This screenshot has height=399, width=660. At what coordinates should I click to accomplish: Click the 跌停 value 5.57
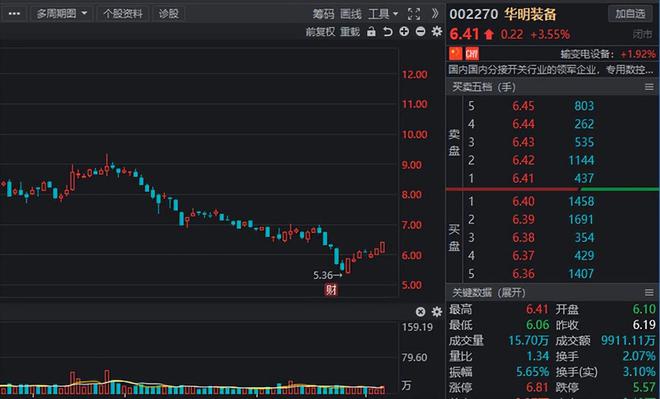tap(644, 388)
